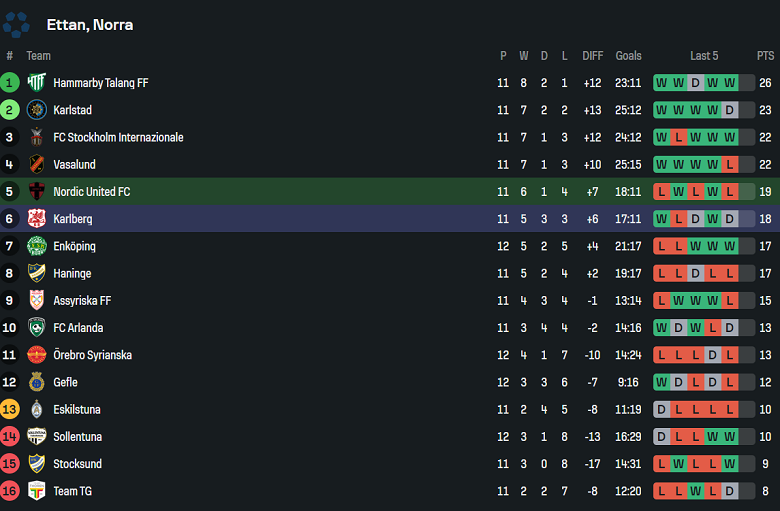Select the Karlberg team name
The height and width of the screenshot is (511, 780).
click(73, 219)
